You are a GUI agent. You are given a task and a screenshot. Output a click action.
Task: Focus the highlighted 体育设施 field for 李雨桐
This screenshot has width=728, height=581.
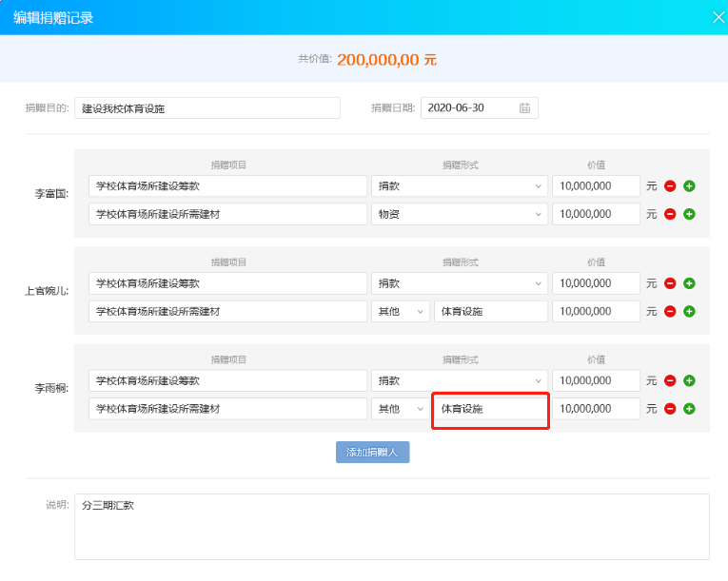tap(491, 409)
